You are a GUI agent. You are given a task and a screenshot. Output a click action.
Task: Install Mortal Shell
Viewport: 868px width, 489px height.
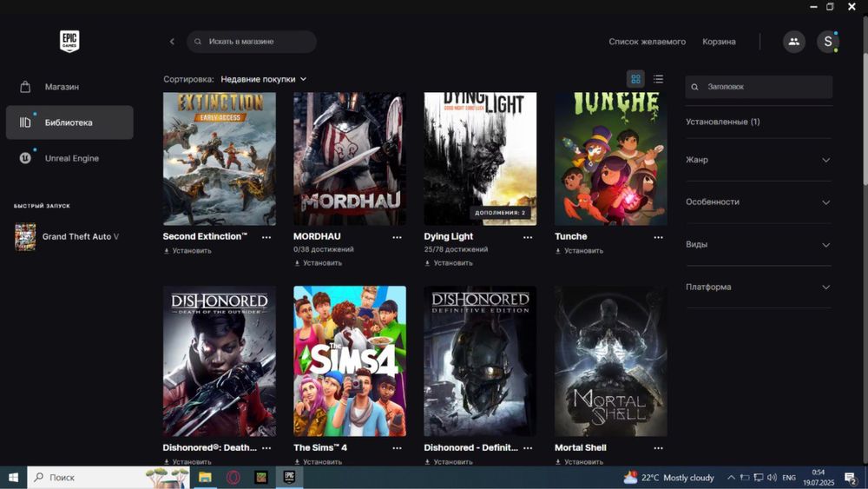(579, 462)
